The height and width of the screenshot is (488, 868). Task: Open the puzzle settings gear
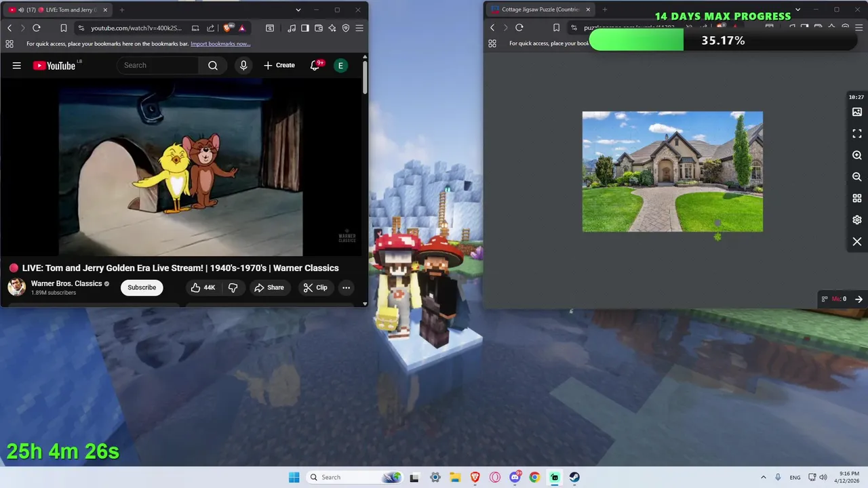coord(857,220)
